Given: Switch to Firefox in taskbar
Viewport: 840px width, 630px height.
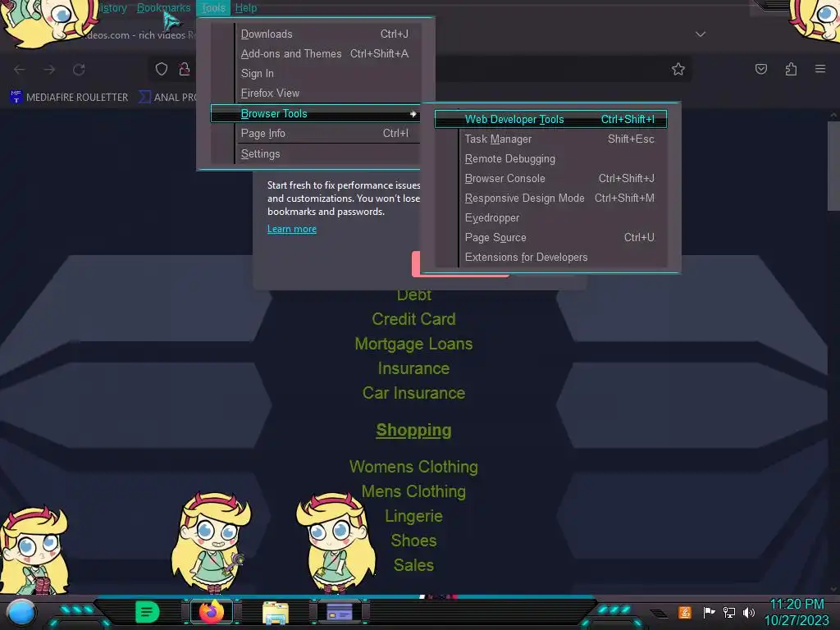Looking at the screenshot, I should pyautogui.click(x=212, y=612).
